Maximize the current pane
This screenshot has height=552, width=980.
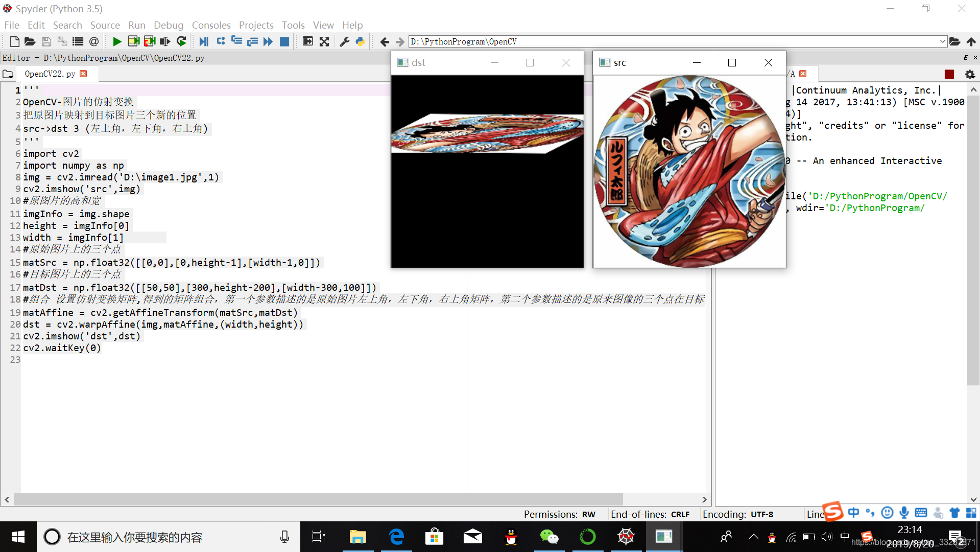(307, 41)
